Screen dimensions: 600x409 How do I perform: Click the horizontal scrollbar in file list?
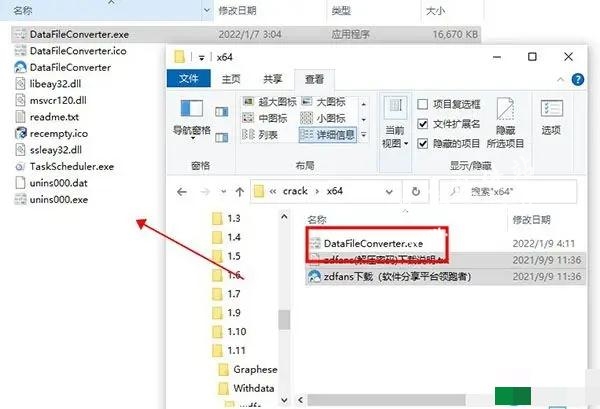point(386,400)
